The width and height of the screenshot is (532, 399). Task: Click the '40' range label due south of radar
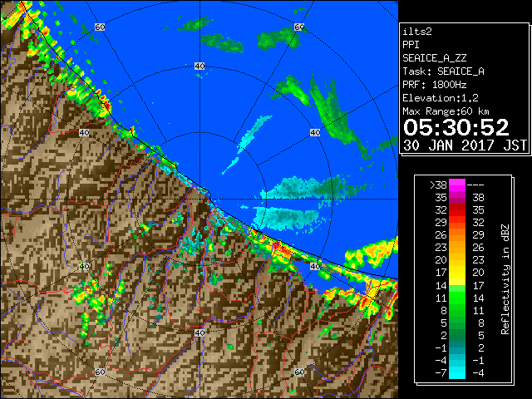tap(199, 332)
